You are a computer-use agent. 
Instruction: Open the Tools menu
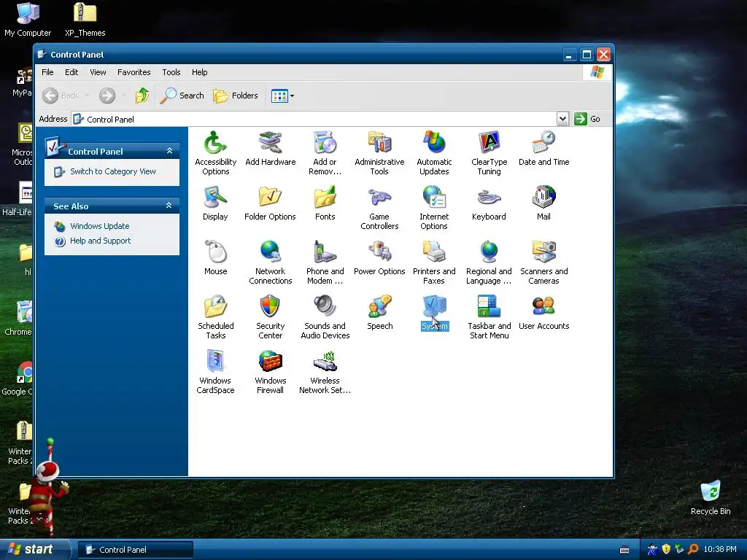click(171, 72)
